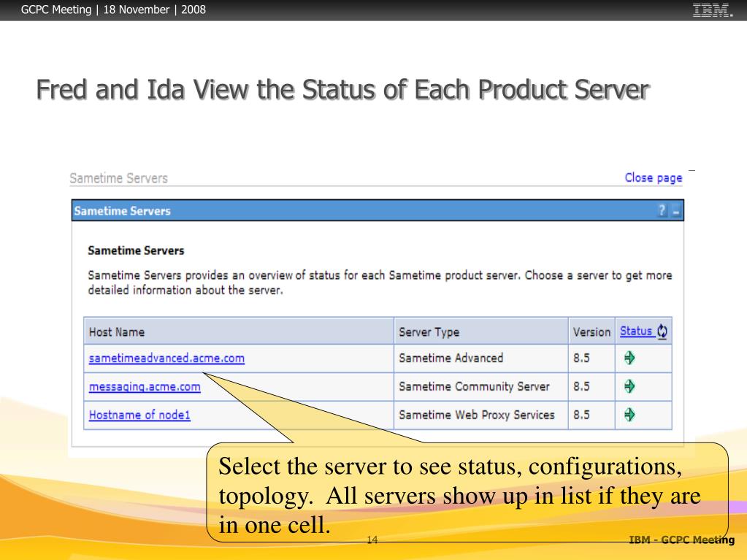This screenshot has height=560, width=747.
Task: Minimize the Sametime Servers portlet panel
Action: tap(676, 212)
